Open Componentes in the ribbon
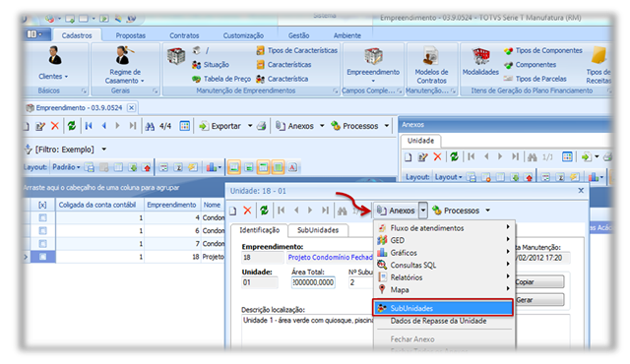 pyautogui.click(x=531, y=65)
